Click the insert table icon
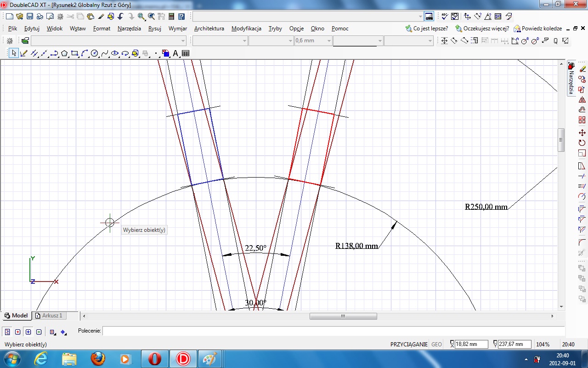 [x=186, y=53]
